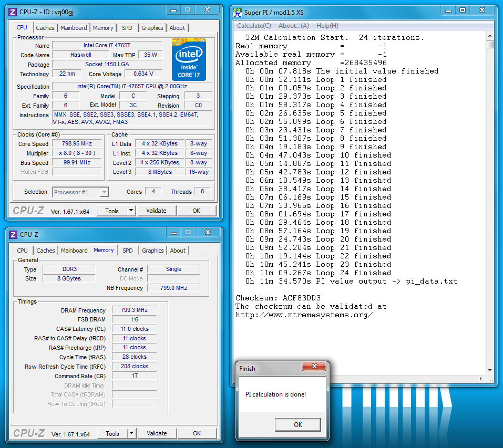Click Validate button in top CPU-Z window

coord(156,211)
